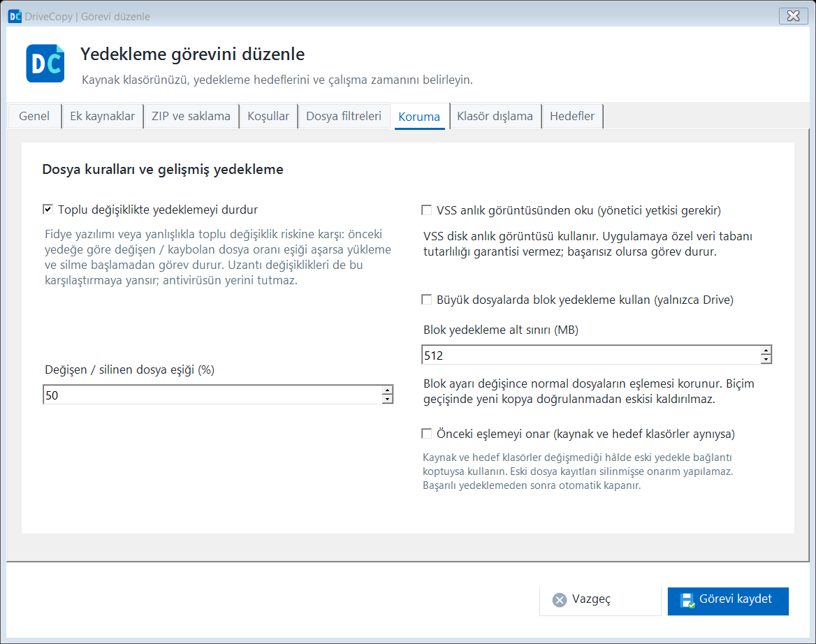
Task: Click the Değişen / silinen dosya eşiği (%) label
Action: click(129, 370)
